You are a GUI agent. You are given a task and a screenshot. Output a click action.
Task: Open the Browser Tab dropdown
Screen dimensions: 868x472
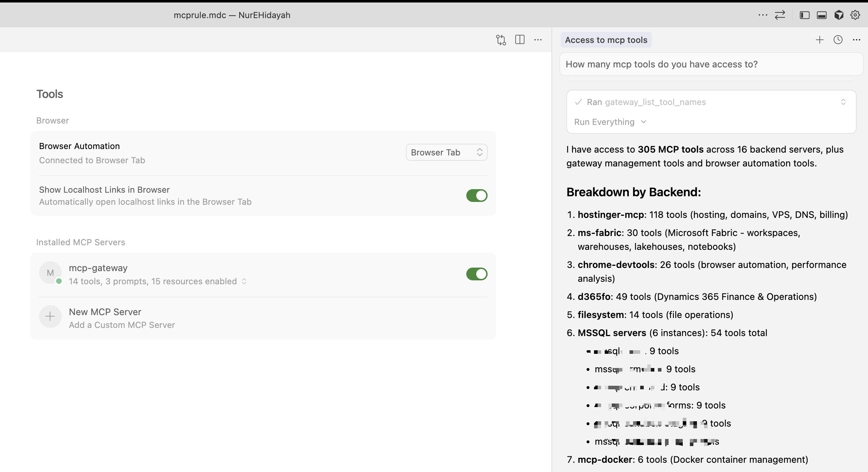[446, 152]
